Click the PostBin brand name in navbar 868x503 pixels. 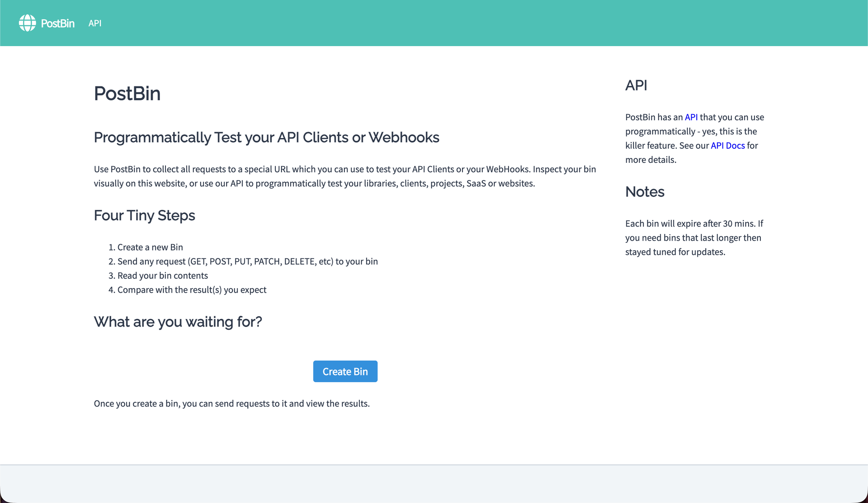click(57, 24)
